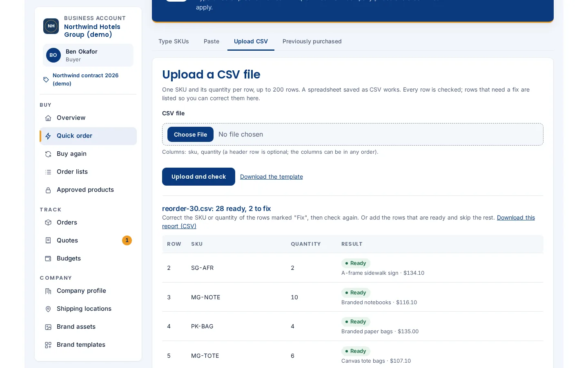Open the Previously purchased tab
The height and width of the screenshot is (368, 588).
click(x=312, y=41)
